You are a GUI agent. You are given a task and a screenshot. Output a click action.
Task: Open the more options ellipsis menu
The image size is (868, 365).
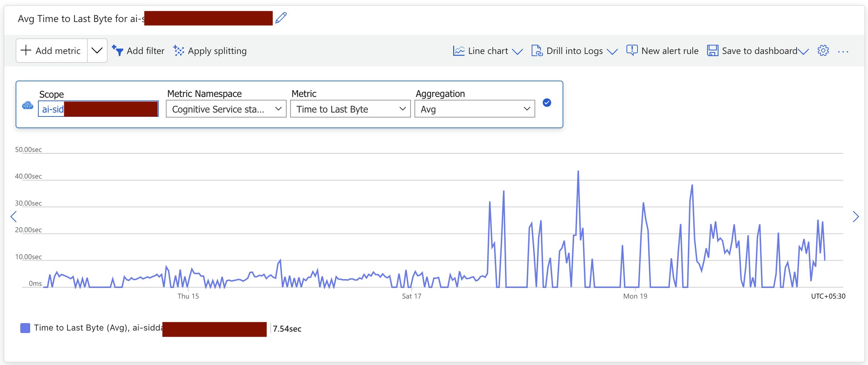click(843, 51)
